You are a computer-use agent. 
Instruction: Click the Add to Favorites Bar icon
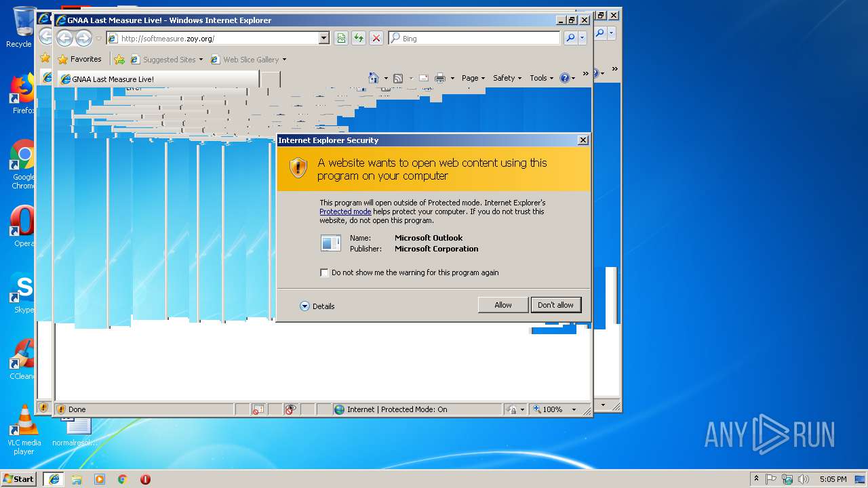point(119,60)
